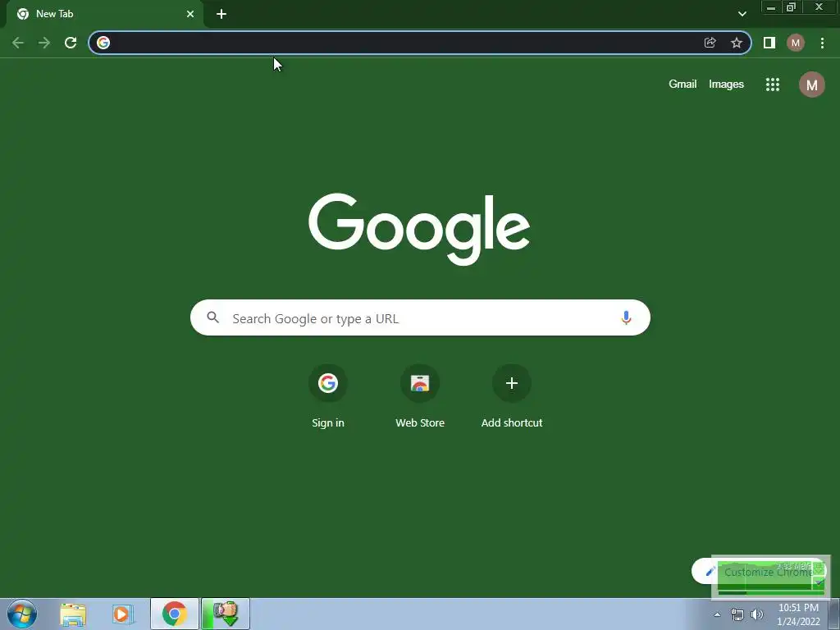840x630 pixels.
Task: Go back using the browser back arrow
Action: pos(18,43)
